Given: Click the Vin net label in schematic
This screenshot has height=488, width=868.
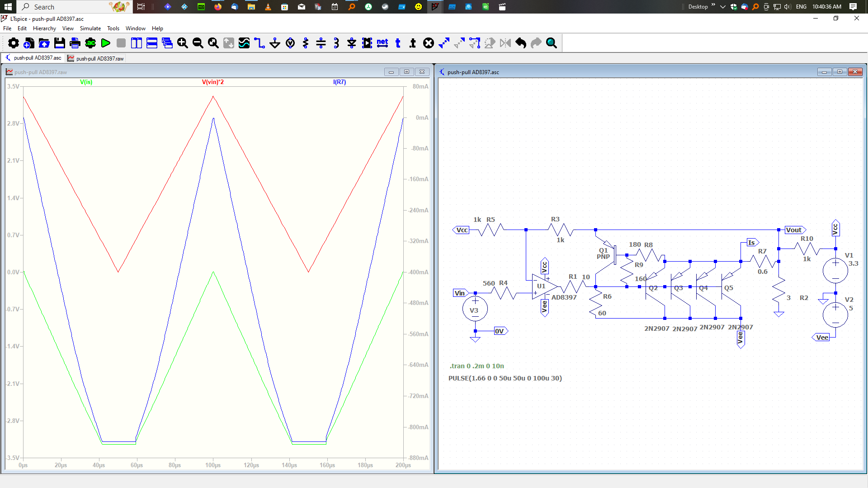Looking at the screenshot, I should 461,293.
